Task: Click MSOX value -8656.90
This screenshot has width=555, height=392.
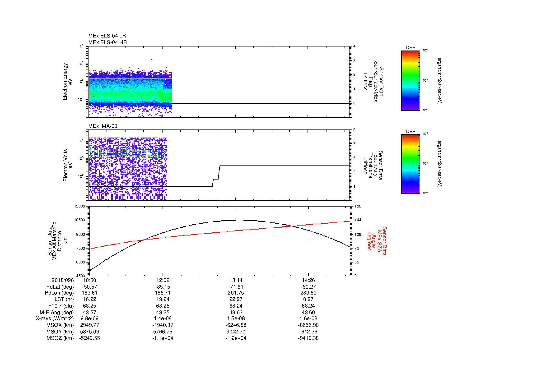Action: pos(308,325)
